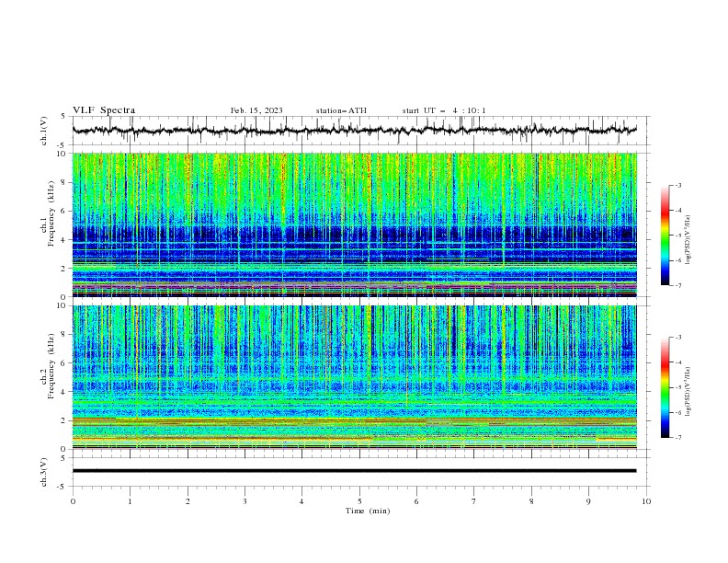Click the ch.1 PSD color bar
This screenshot has width=728, height=563.
tap(665, 236)
